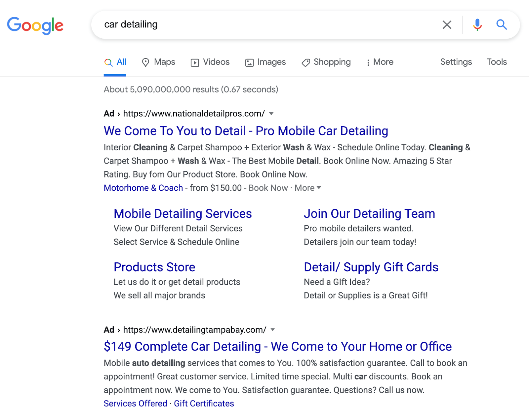The height and width of the screenshot is (420, 529).
Task: Open the search Tools menu
Action: pos(497,62)
